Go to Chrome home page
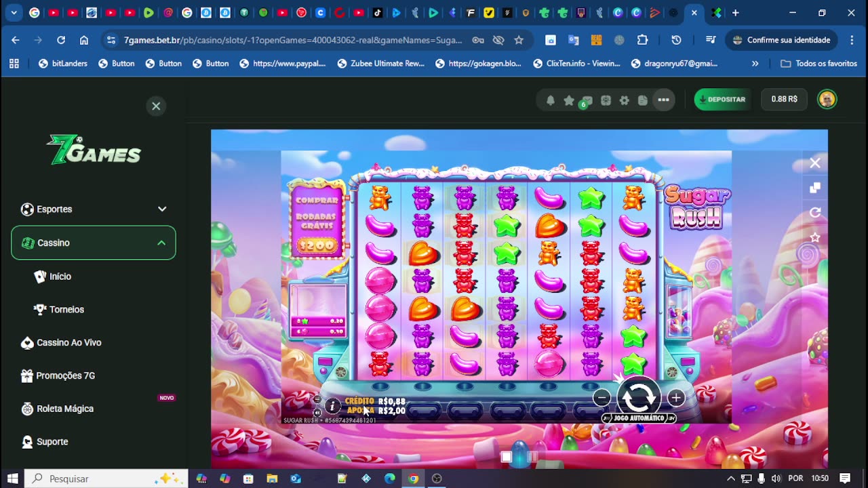 pyautogui.click(x=84, y=40)
